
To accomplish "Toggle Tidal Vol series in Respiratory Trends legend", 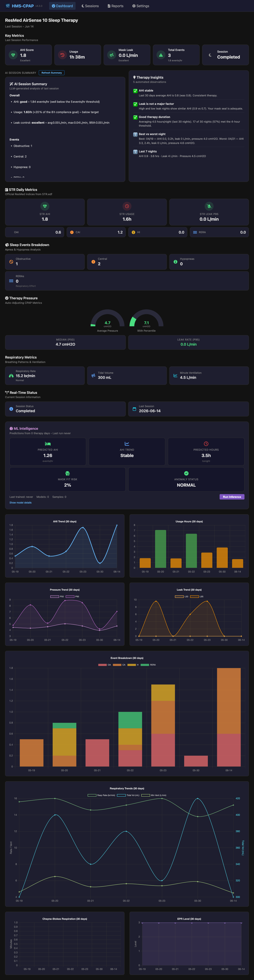I will pos(128,795).
